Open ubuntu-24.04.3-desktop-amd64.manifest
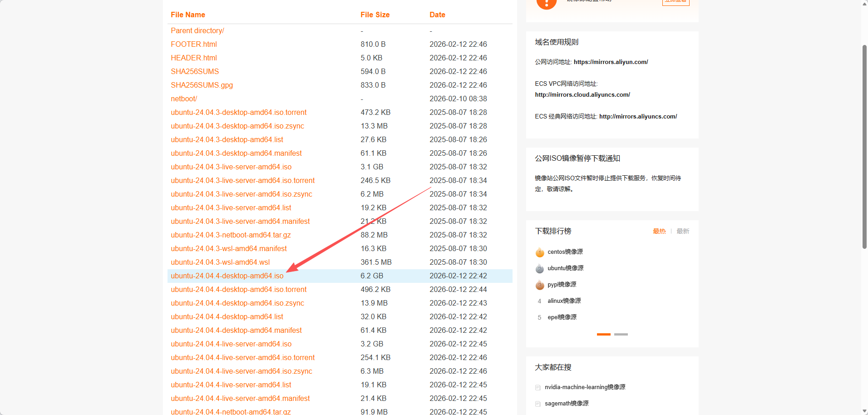Image resolution: width=868 pixels, height=415 pixels. pos(237,153)
